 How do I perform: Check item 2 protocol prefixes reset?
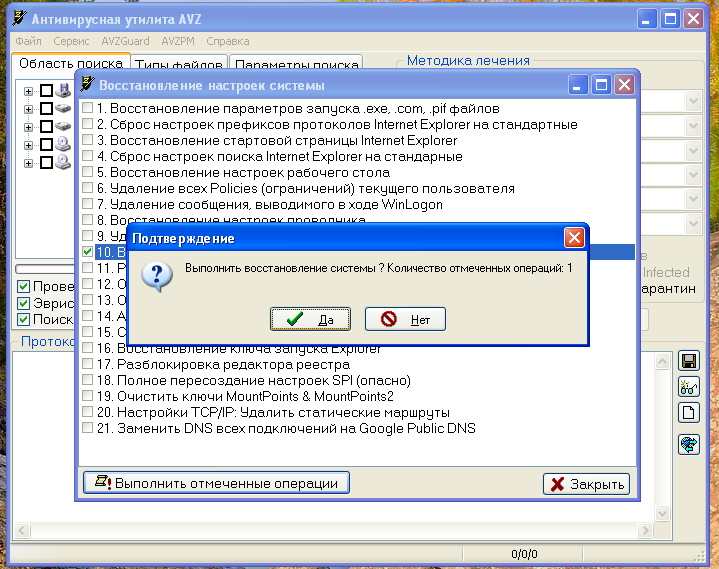(x=87, y=124)
